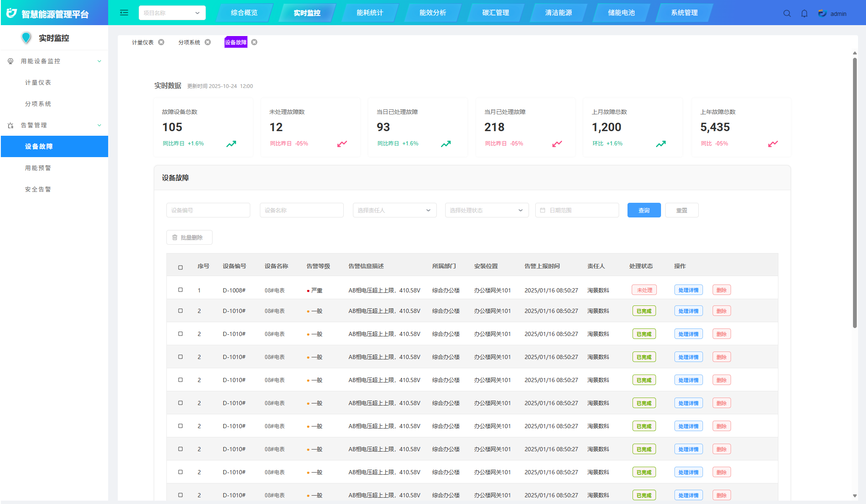Screen dimensions: 866x504
Task: Click the 严重 alarm level cell
Action: (x=315, y=290)
